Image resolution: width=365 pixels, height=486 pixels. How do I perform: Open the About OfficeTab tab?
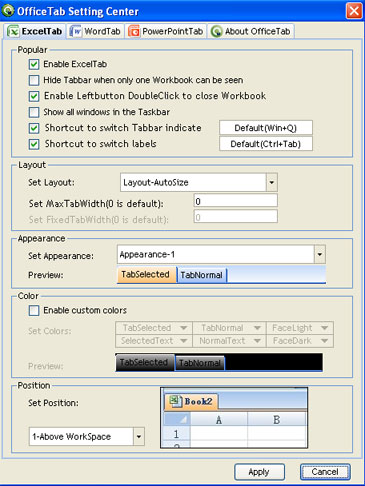(251, 31)
